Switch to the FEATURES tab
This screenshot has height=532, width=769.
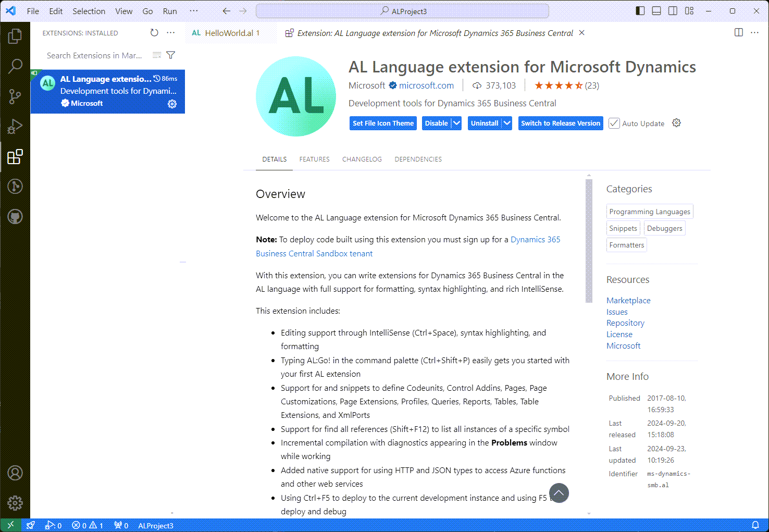[x=314, y=159]
